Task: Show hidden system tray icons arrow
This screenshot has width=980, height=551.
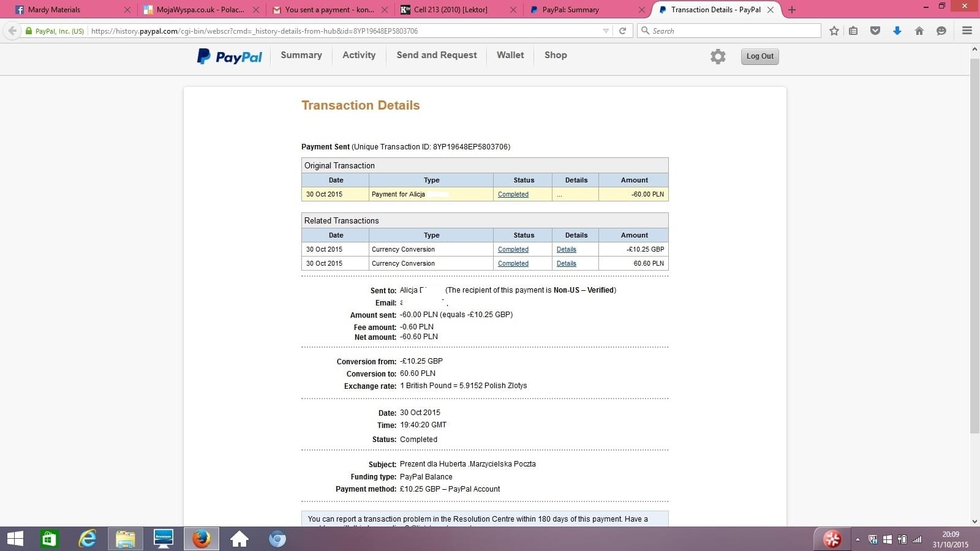Action: coord(858,539)
